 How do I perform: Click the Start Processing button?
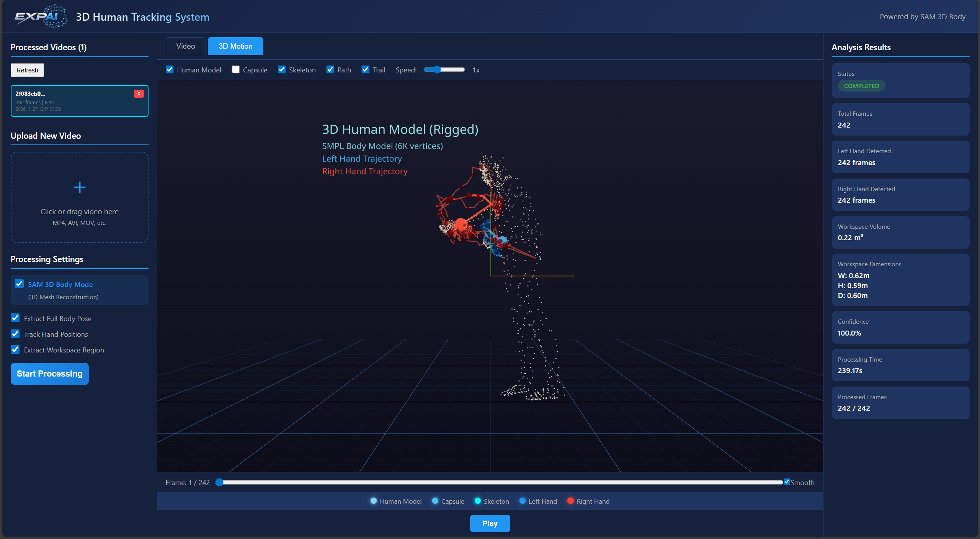(49, 374)
